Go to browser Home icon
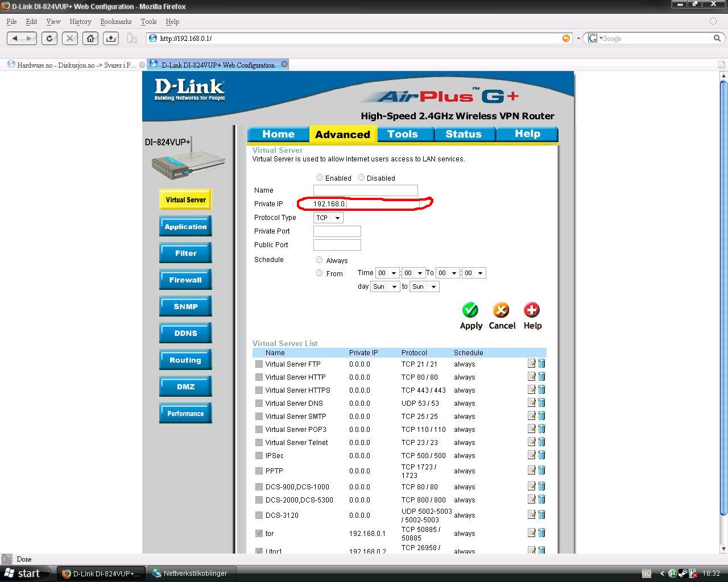The height and width of the screenshot is (582, 728). click(90, 38)
